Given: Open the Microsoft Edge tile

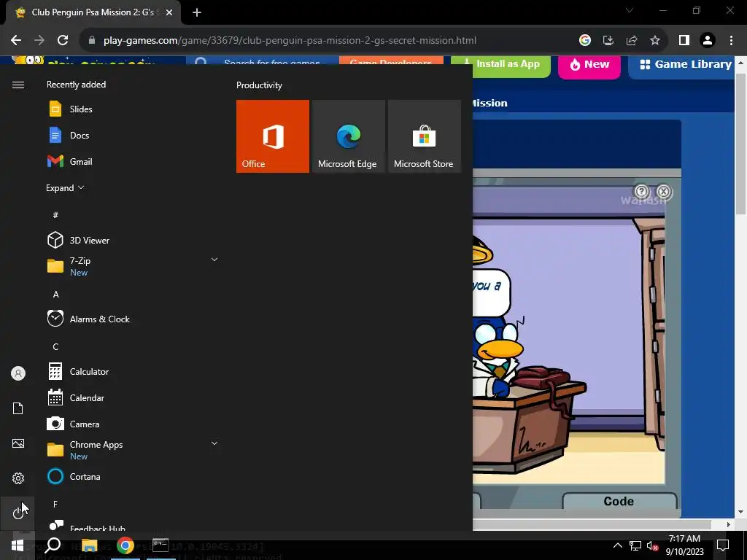Looking at the screenshot, I should click(x=348, y=136).
